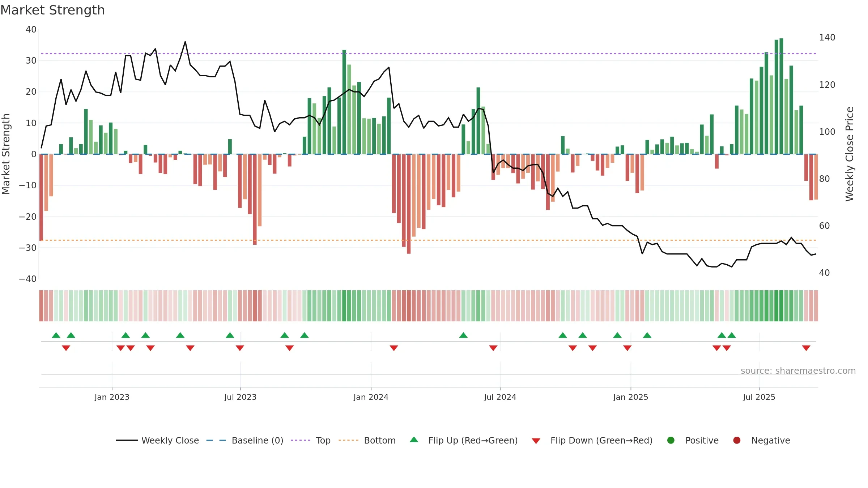Click the Jul 2024 date axis label
The width and height of the screenshot is (868, 488).
pos(500,397)
